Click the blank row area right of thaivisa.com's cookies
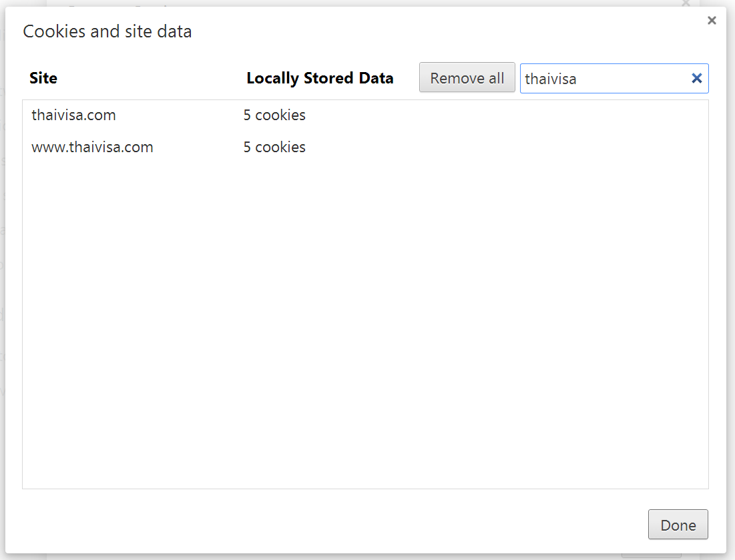 coord(506,115)
